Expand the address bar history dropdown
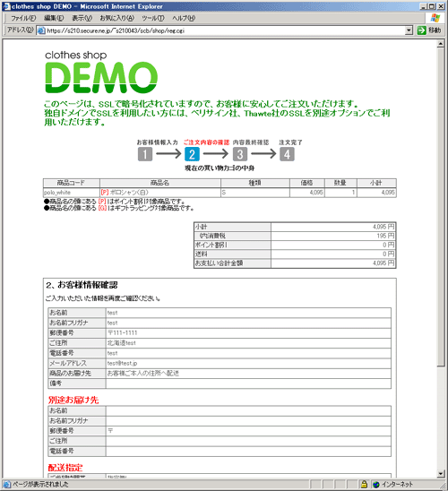The width and height of the screenshot is (448, 491). coord(409,30)
